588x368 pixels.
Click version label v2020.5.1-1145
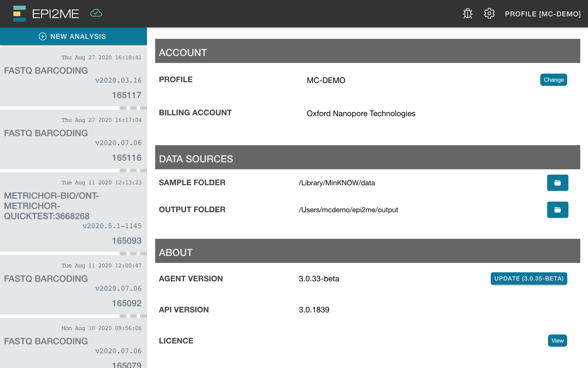tap(112, 226)
